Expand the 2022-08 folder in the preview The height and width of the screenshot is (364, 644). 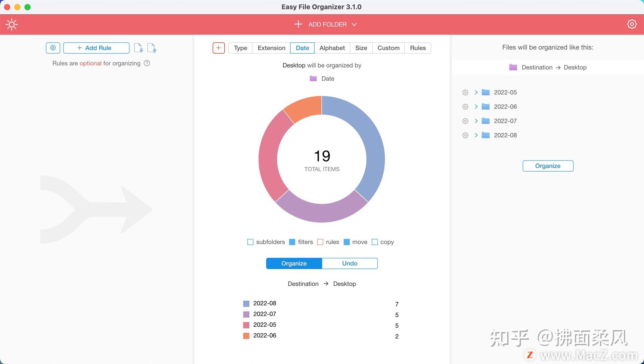476,135
